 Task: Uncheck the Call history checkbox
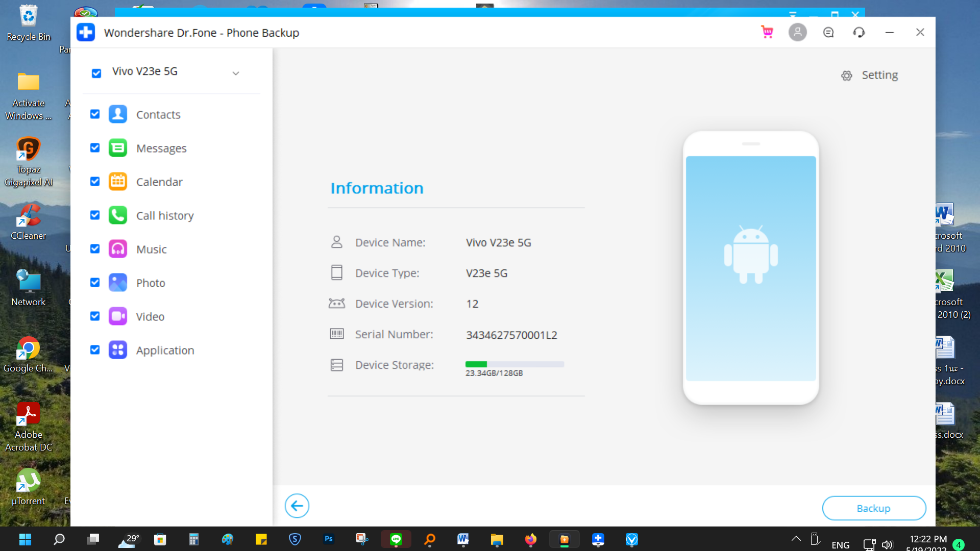coord(95,215)
